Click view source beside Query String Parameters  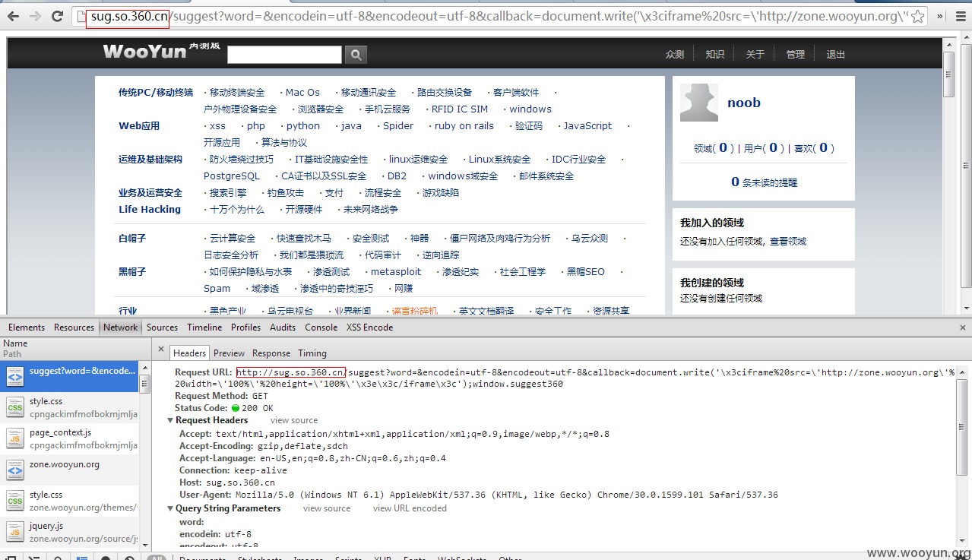327,508
